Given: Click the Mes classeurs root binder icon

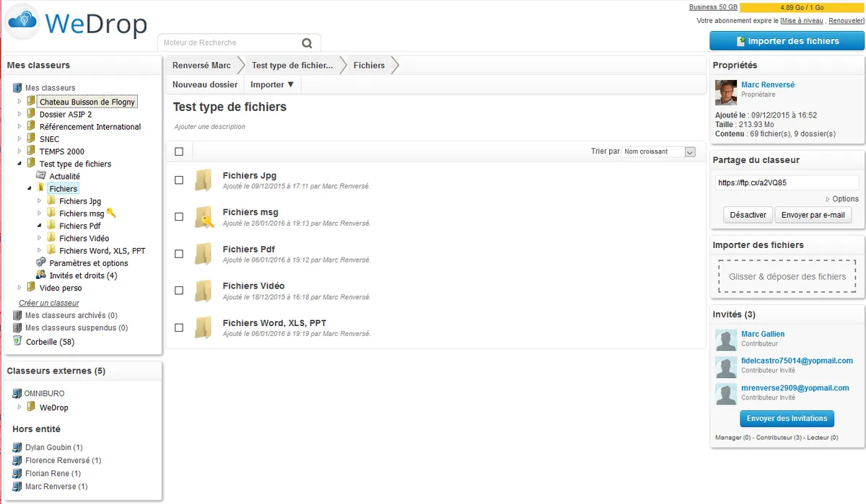Looking at the screenshot, I should point(17,88).
